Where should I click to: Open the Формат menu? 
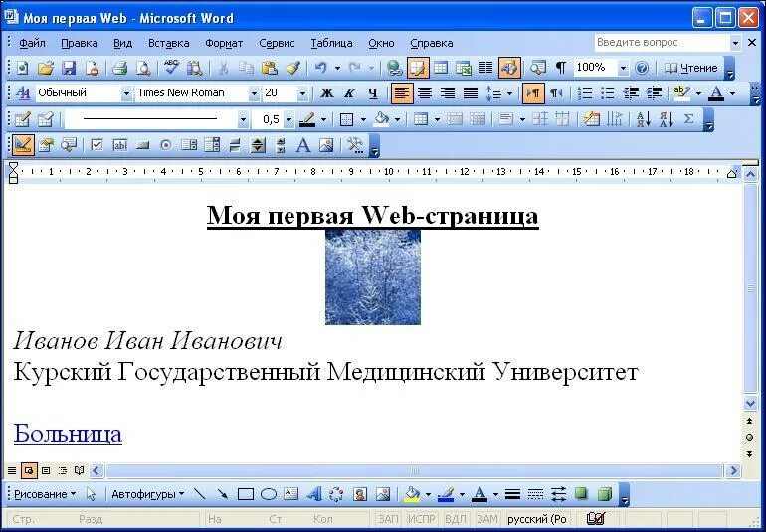224,43
